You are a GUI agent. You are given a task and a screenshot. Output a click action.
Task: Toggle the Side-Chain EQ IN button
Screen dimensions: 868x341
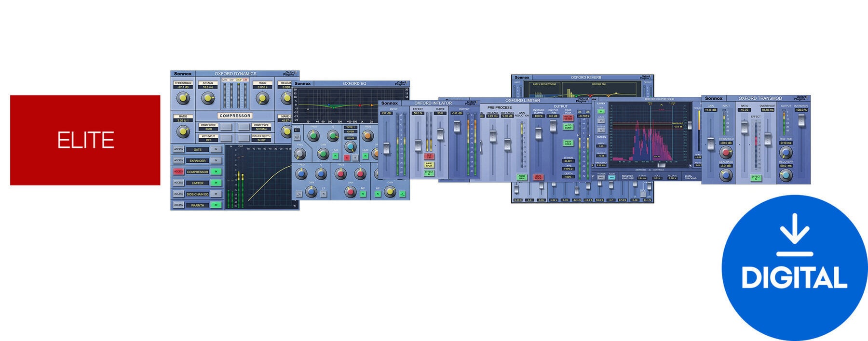tap(216, 194)
